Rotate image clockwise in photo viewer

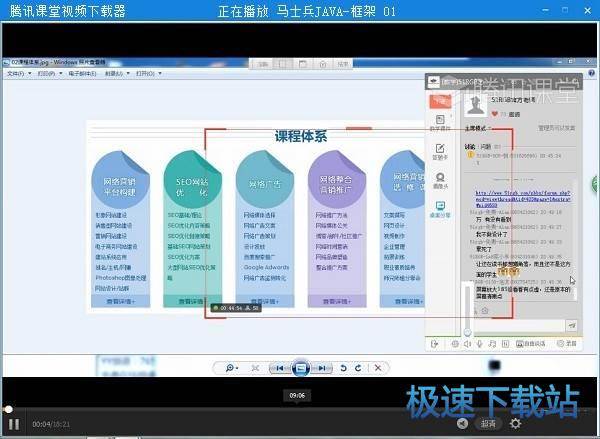358,368
